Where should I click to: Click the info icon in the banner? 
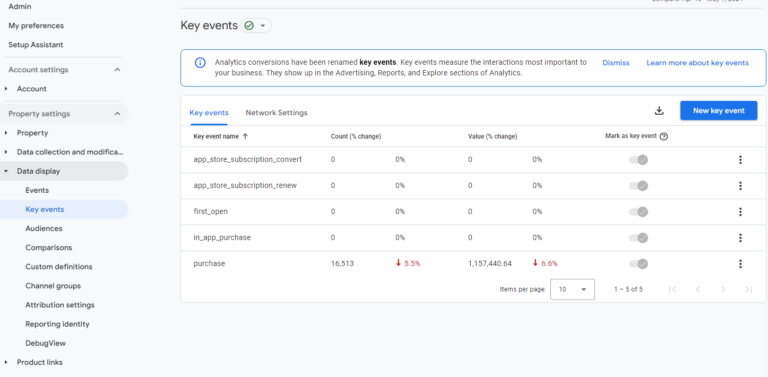click(200, 63)
